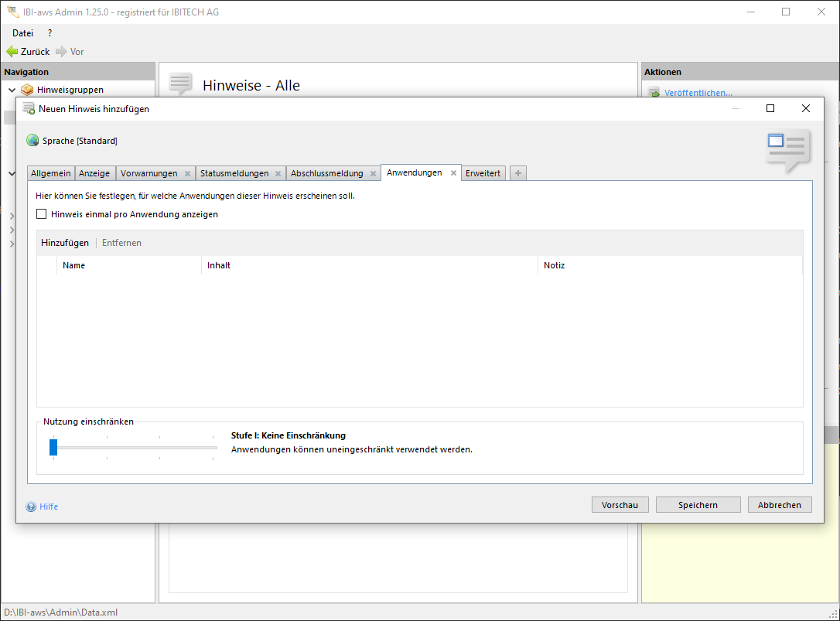Click the Hinweisgruppen box icon in navigation
This screenshot has height=621, width=840.
point(28,90)
